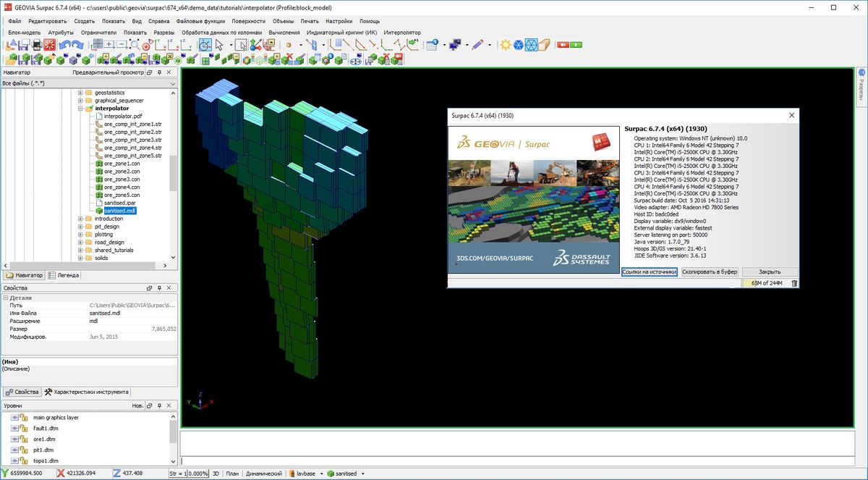Open the lavbase dropdown in status bar
Screen dimensions: 868x480
pyautogui.click(x=321, y=473)
